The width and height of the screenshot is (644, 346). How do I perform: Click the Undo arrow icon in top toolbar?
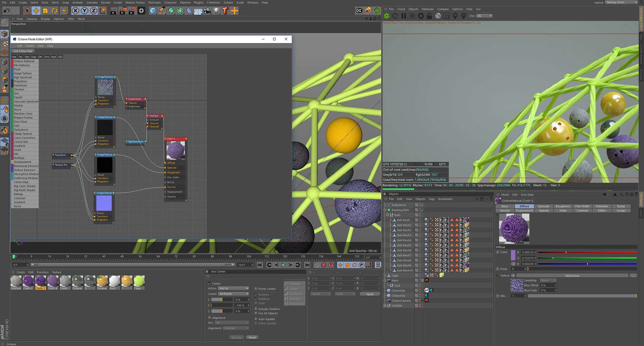[x=6, y=11]
